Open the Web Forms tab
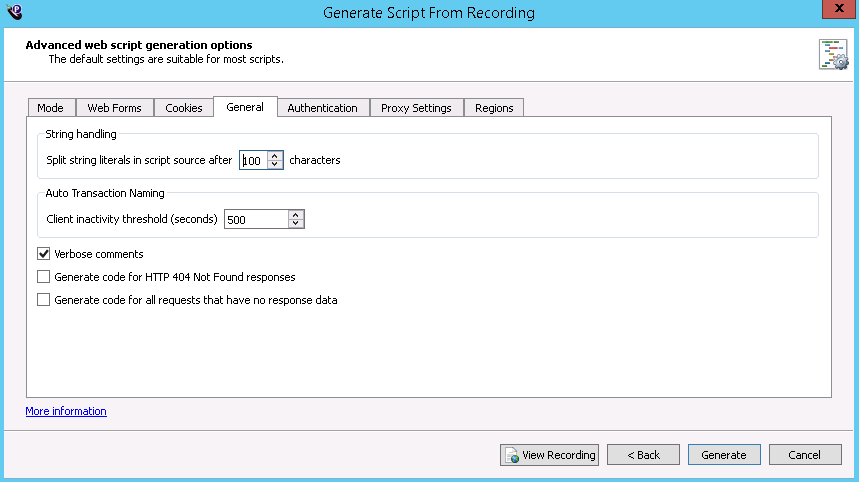This screenshot has height=482, width=859. 114,108
